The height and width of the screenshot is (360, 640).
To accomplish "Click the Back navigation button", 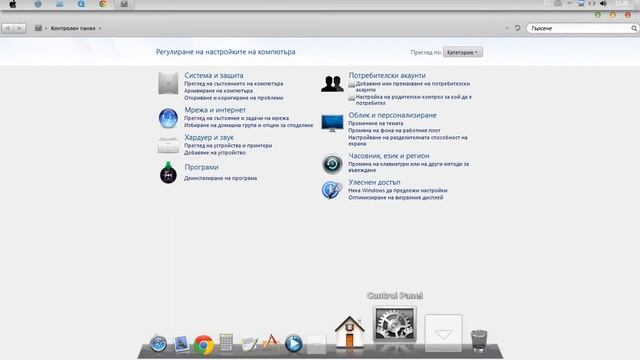I will point(8,28).
